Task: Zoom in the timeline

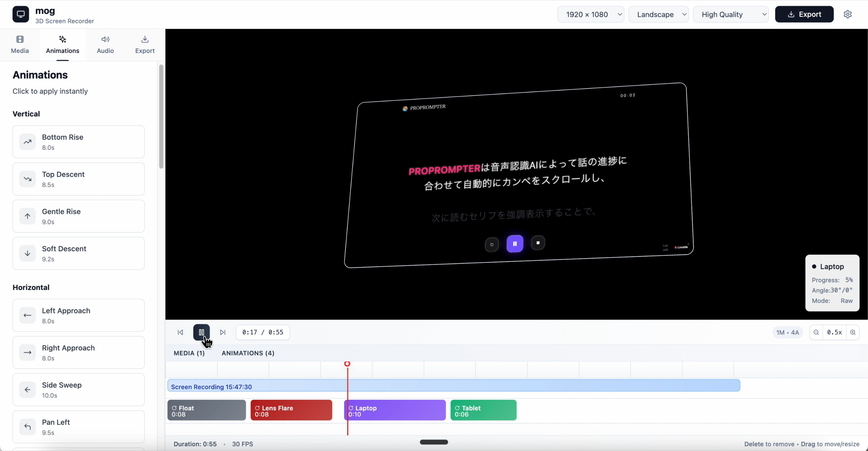Action: [853, 332]
